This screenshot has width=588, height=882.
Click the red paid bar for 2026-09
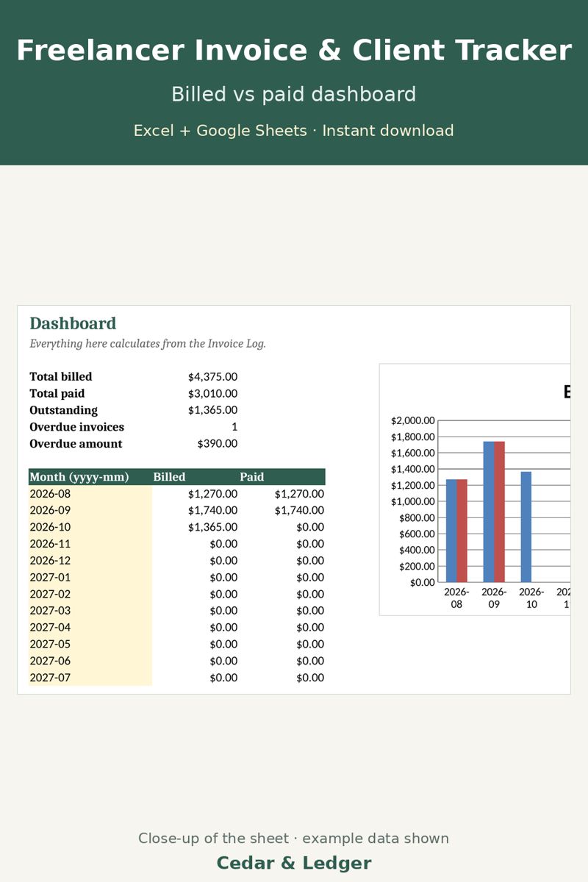(500, 512)
